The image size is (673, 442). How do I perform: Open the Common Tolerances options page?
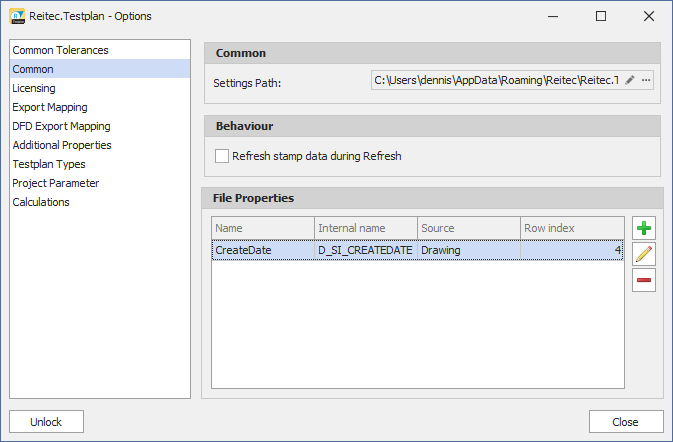pyautogui.click(x=60, y=50)
